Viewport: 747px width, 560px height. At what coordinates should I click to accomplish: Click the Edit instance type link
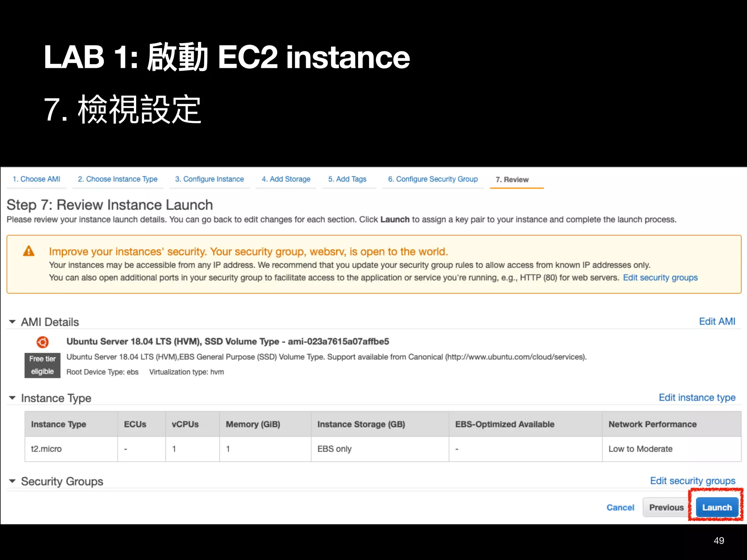coord(697,398)
